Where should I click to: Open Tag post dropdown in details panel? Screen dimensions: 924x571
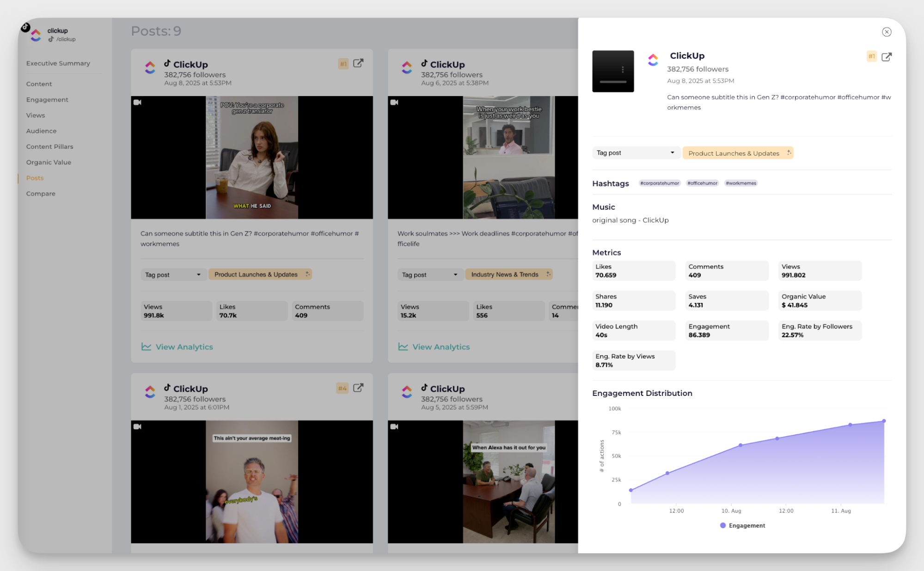pos(635,153)
